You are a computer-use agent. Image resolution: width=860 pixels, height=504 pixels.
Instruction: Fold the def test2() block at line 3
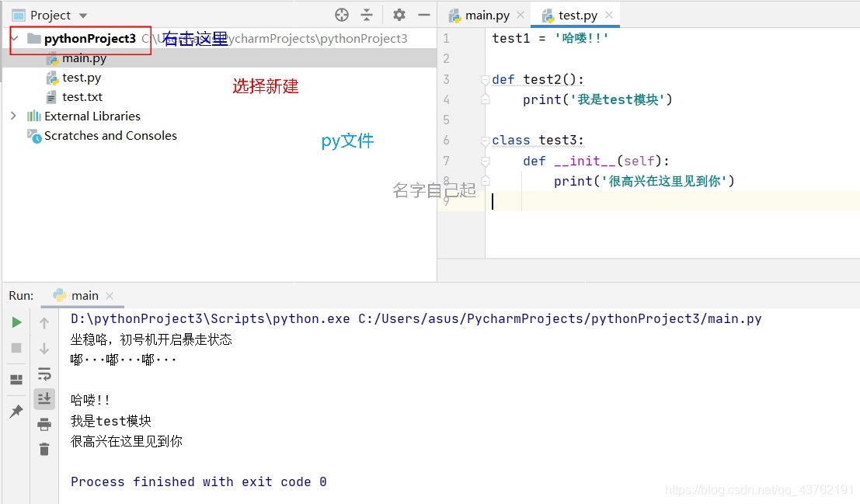485,79
